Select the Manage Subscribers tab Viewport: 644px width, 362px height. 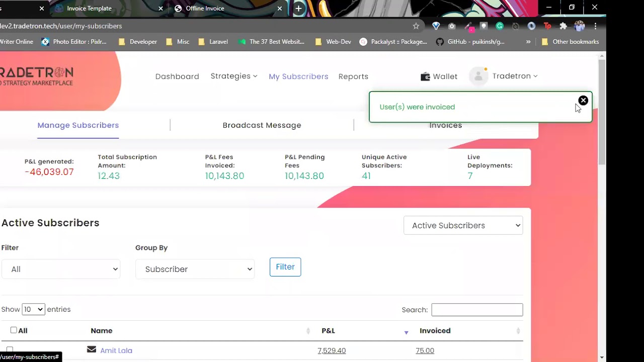pos(78,125)
